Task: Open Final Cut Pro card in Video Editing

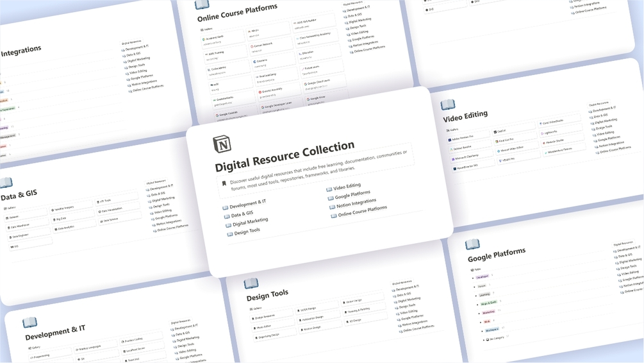Action: pos(515,139)
